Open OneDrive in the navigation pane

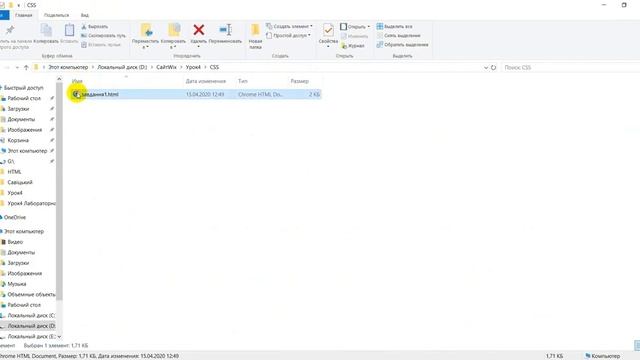[x=15, y=218]
